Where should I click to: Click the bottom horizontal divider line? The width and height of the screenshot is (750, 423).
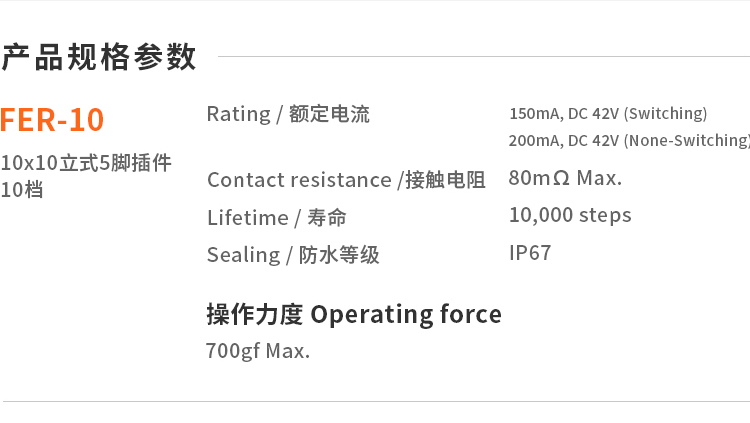coord(375,401)
